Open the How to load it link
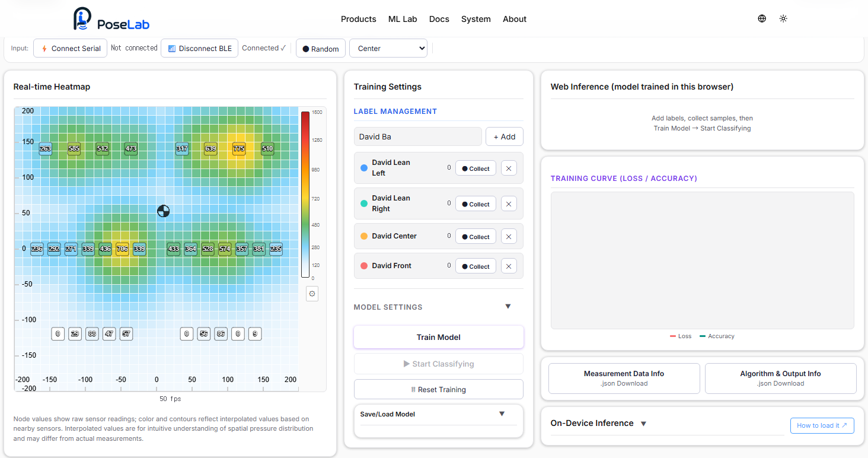Viewport: 868px width, 458px height. pyautogui.click(x=822, y=425)
